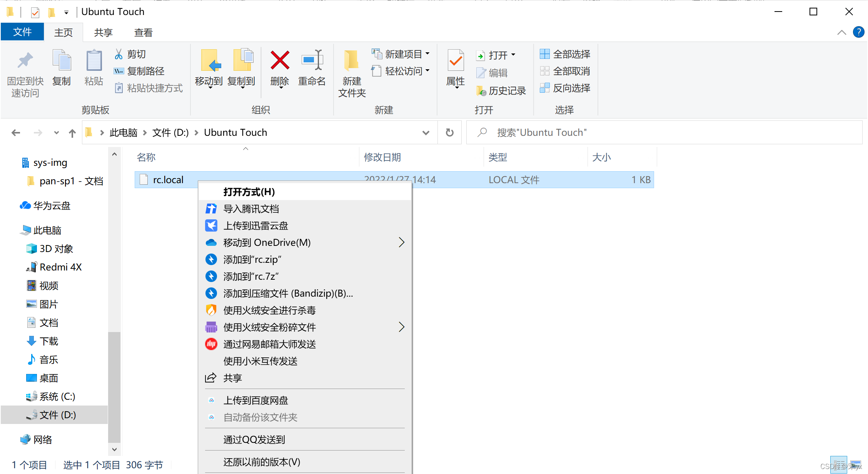The width and height of the screenshot is (868, 474).
Task: Click Deselect all in ribbon
Action: [x=565, y=71]
